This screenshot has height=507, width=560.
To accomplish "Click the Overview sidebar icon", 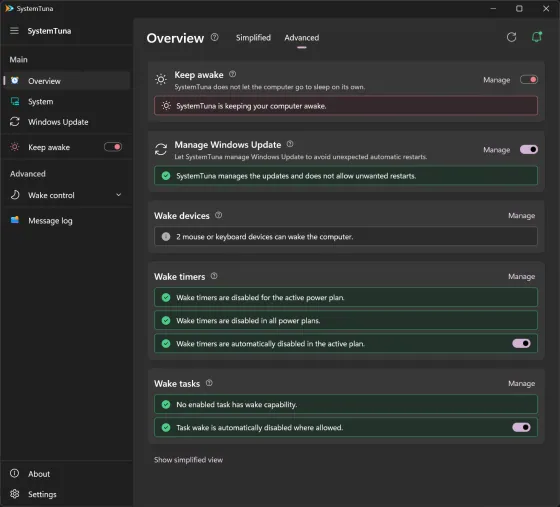I will point(15,81).
